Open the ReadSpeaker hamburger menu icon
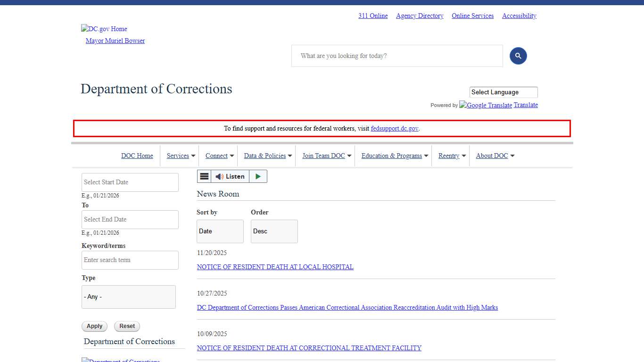The image size is (644, 362). pos(204,176)
